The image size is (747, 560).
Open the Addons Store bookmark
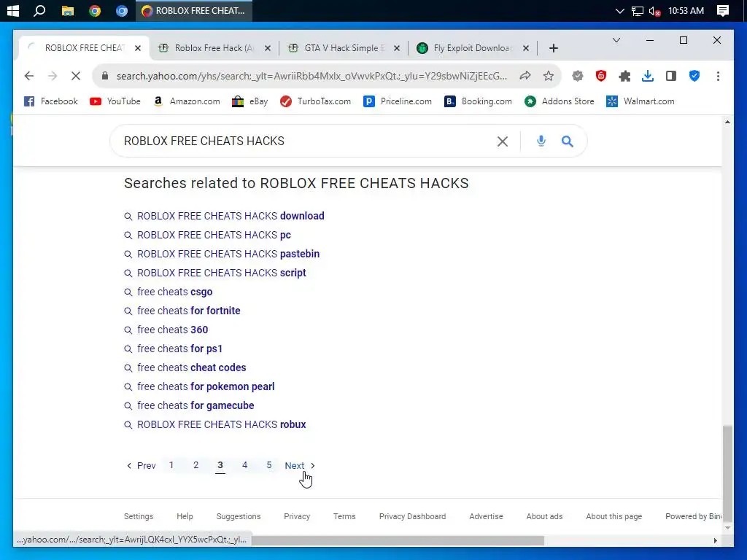[560, 101]
